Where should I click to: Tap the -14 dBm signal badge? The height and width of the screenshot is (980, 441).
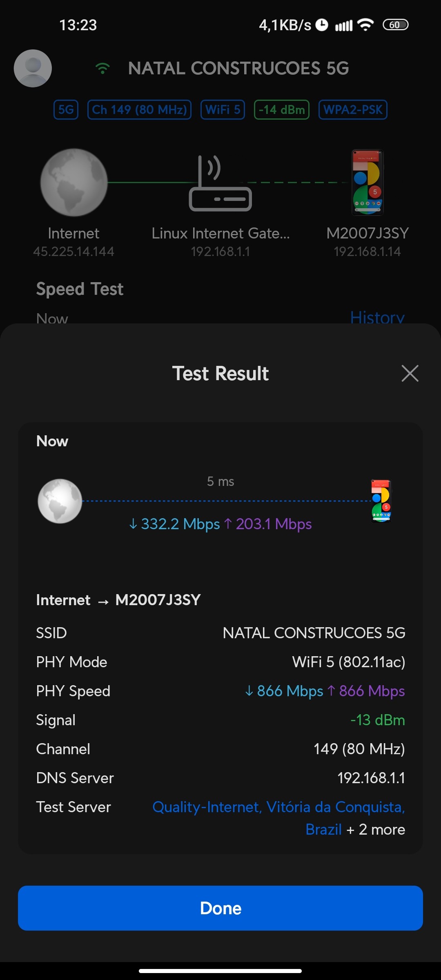282,109
